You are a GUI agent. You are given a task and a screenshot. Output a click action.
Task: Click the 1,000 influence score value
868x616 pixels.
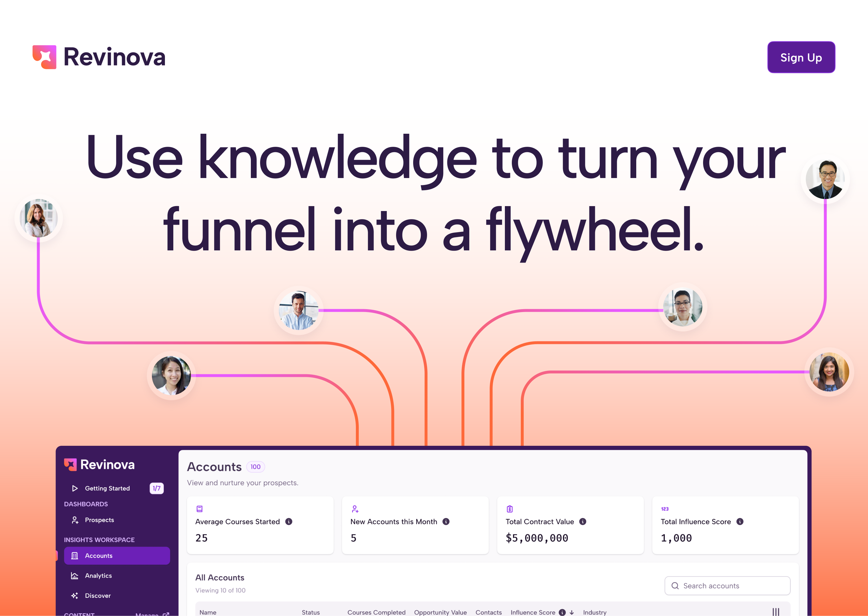pos(676,538)
